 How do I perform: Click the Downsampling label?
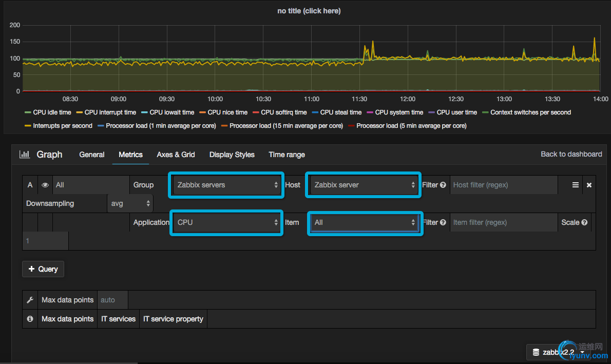click(50, 203)
